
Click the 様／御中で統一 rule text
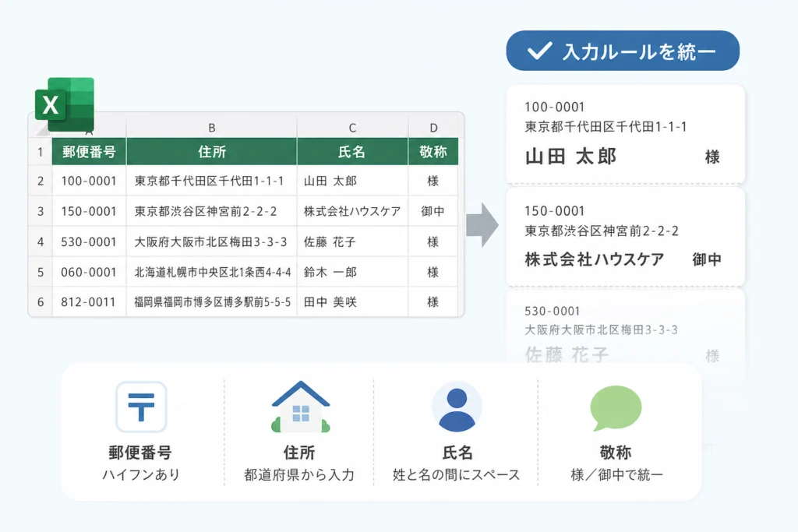tap(616, 474)
